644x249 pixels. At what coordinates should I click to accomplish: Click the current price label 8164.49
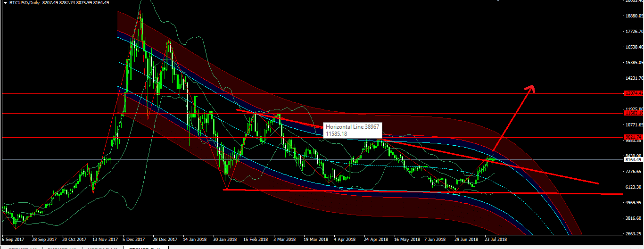click(x=634, y=160)
